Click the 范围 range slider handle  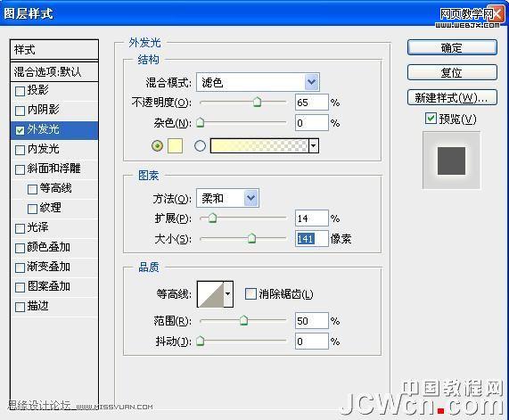tap(243, 320)
